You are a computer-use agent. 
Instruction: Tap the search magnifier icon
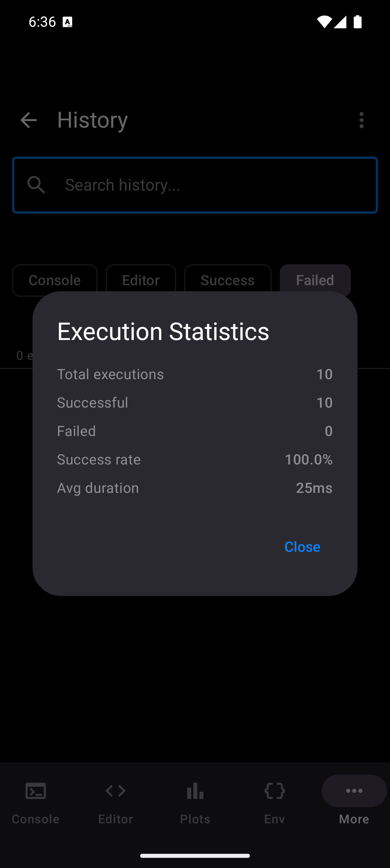tap(36, 185)
